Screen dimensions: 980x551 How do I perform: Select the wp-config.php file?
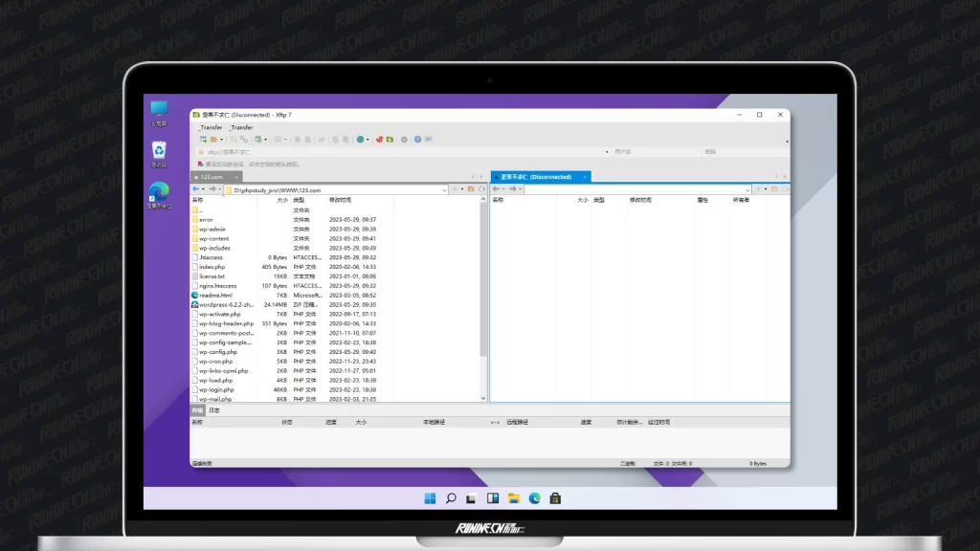217,352
